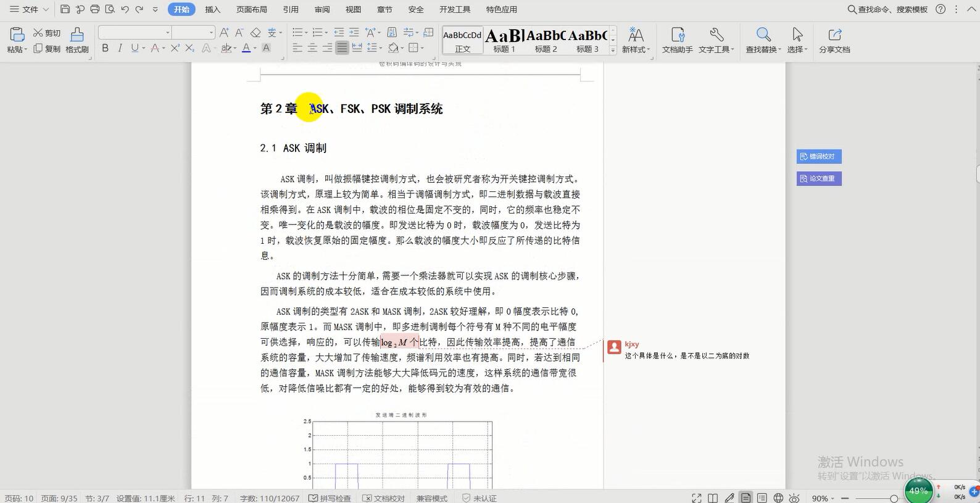Toggle 拼写检查 spell check in status bar

coord(330,498)
